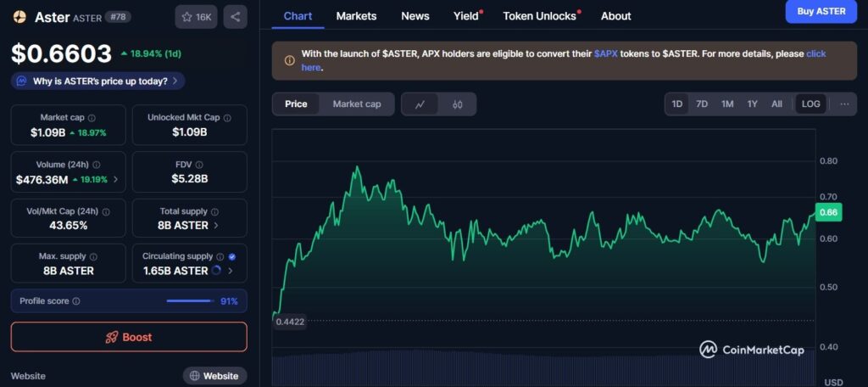868x387 pixels.
Task: Click info icon next to FDV
Action: pos(199,165)
